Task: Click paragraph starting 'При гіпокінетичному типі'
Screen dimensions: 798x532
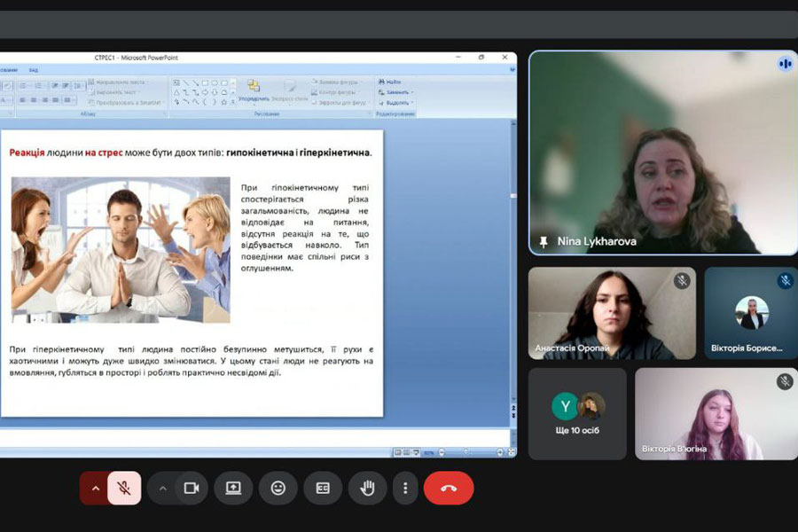Action: pyautogui.click(x=304, y=228)
